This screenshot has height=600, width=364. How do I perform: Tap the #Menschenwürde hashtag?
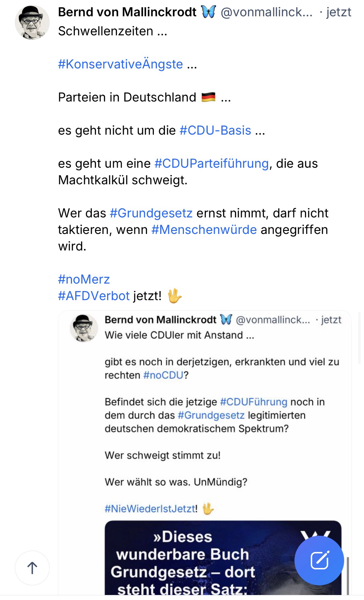(204, 230)
